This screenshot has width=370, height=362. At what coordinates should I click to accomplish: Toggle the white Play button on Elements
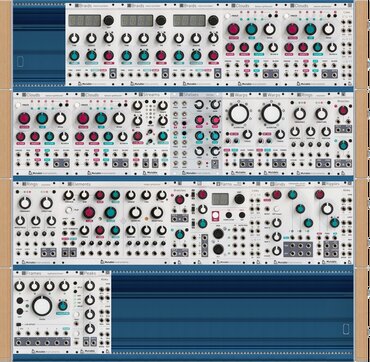click(x=69, y=210)
